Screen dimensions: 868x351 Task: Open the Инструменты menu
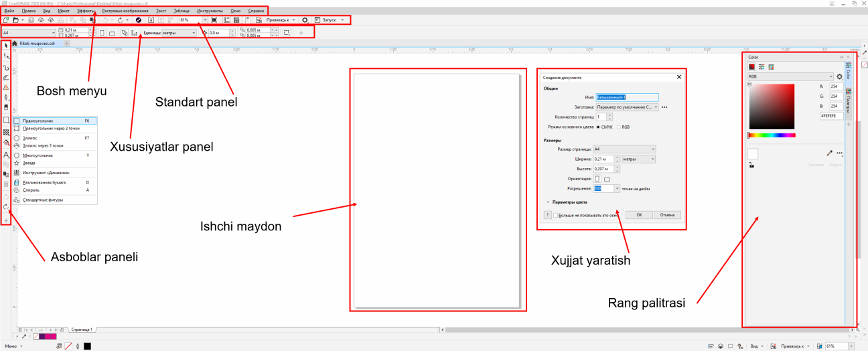tap(210, 11)
